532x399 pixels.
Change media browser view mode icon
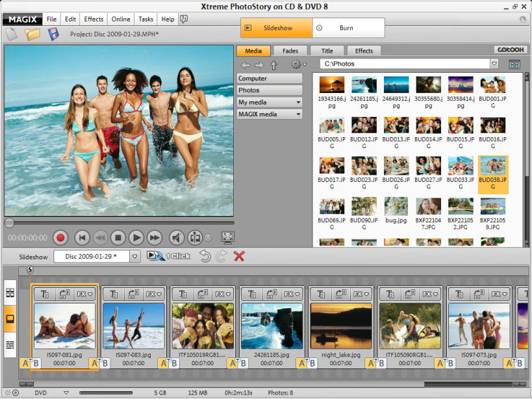click(514, 65)
